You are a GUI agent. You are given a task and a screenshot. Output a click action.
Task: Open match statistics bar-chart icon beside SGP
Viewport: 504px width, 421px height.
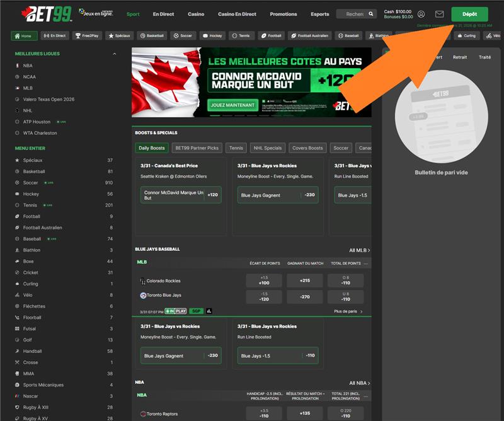(209, 311)
